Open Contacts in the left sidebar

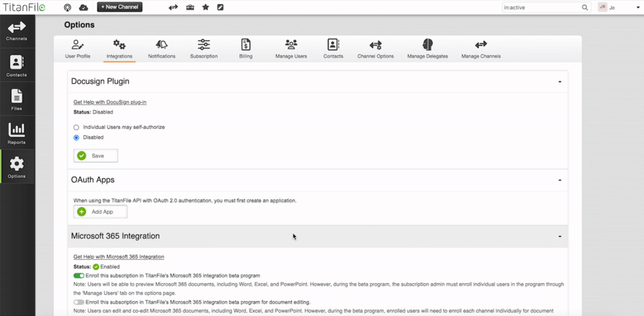(x=17, y=66)
